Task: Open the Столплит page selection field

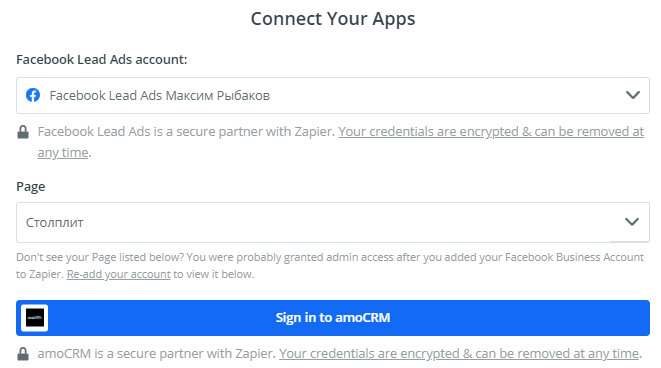Action: click(333, 222)
